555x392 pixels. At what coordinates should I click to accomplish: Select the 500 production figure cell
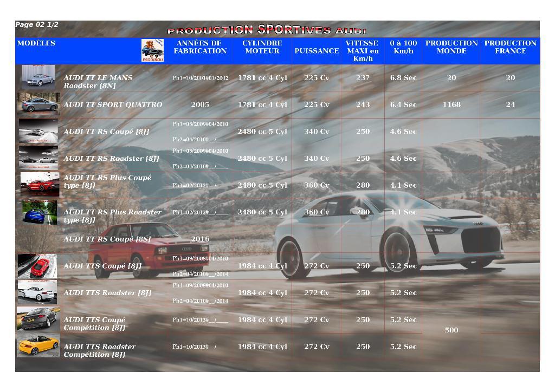451,330
